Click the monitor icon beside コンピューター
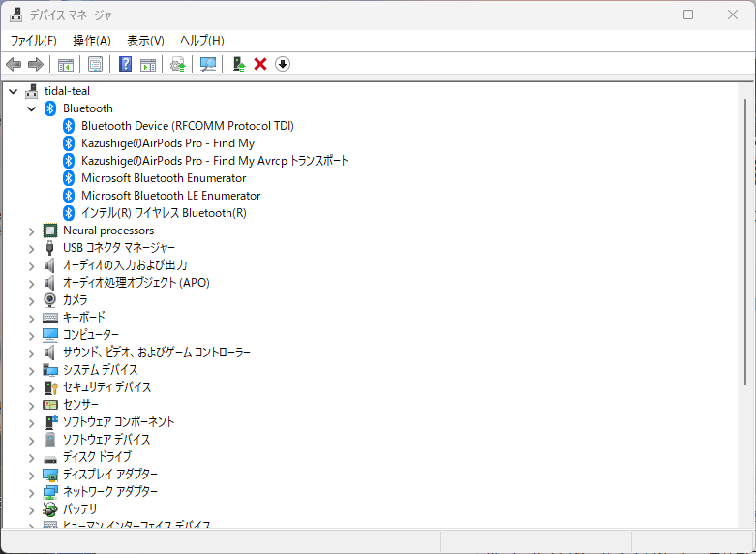 [x=50, y=335]
